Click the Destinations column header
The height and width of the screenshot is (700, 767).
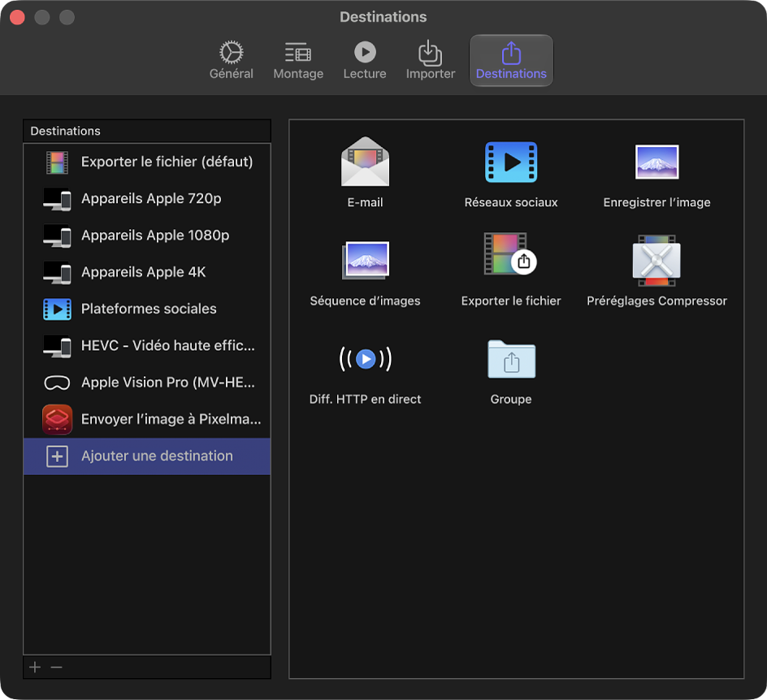coord(147,131)
